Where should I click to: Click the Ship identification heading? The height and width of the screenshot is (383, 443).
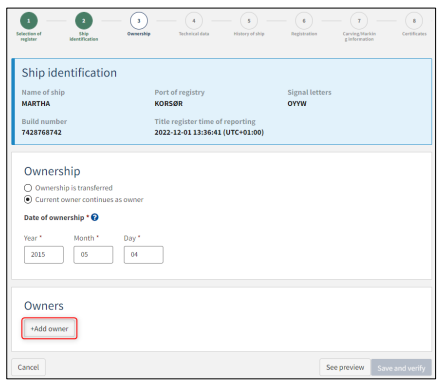(69, 73)
